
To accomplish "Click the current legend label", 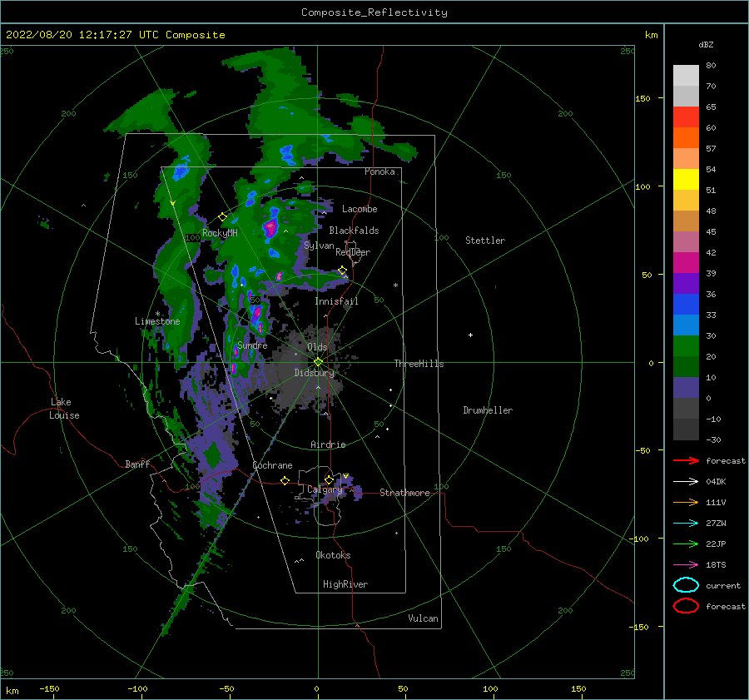I will point(723,585).
